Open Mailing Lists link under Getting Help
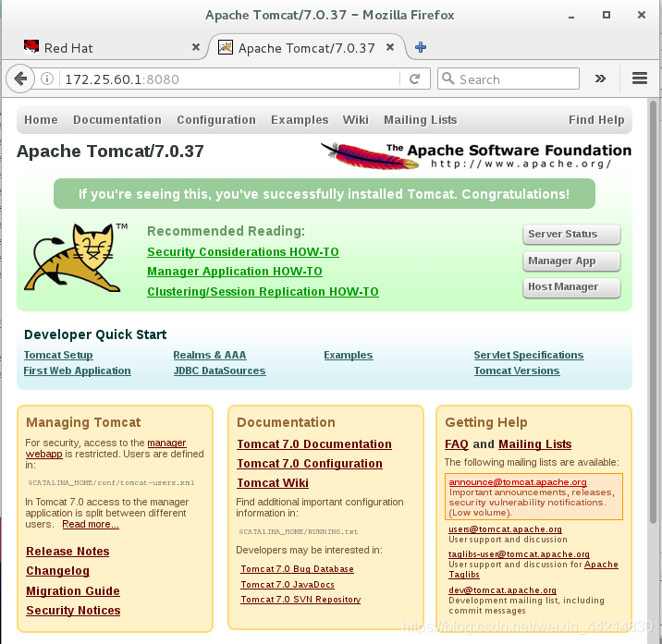Image resolution: width=662 pixels, height=644 pixels. click(x=535, y=444)
